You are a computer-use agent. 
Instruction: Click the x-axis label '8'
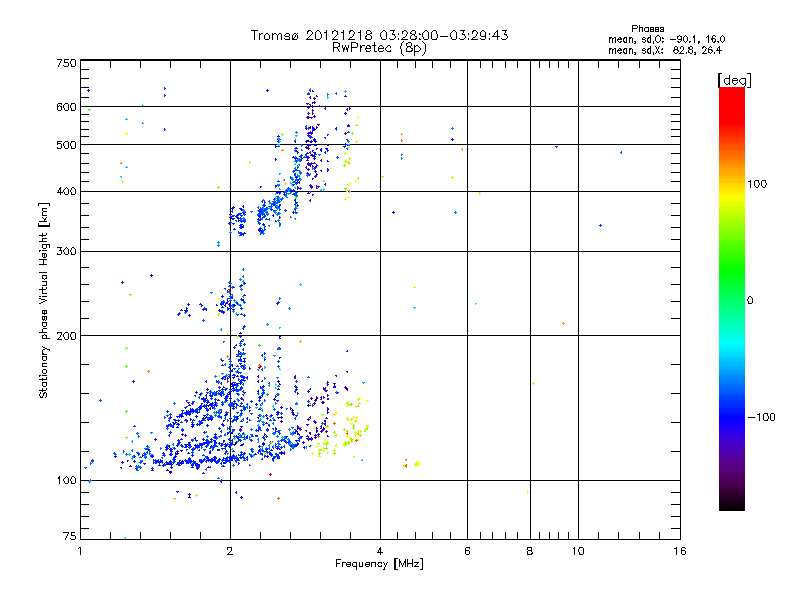point(530,551)
